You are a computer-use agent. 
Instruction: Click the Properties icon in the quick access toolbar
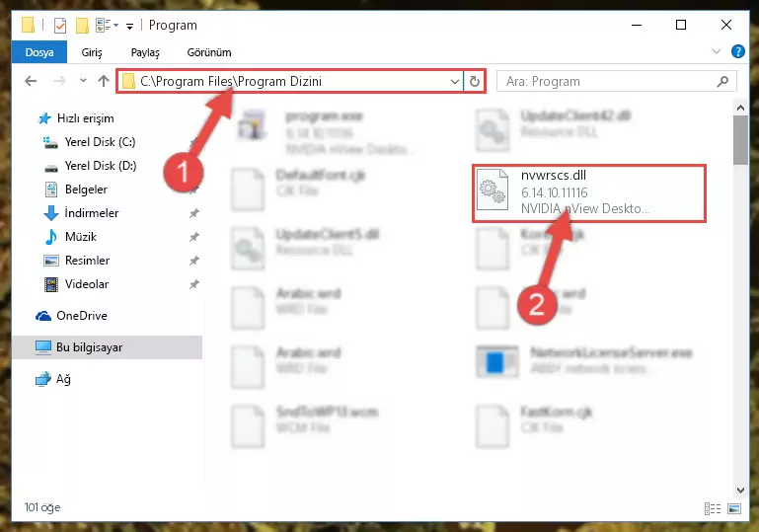(60, 26)
